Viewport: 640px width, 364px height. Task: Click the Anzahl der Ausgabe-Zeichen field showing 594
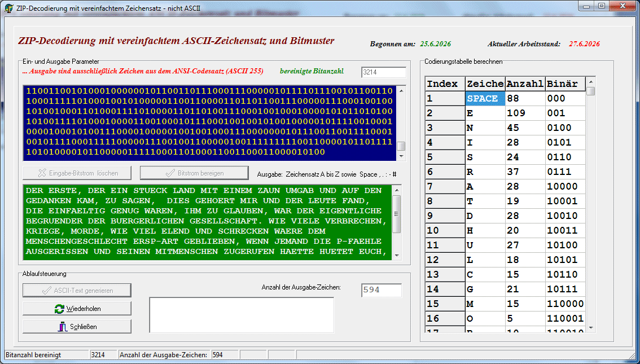click(x=381, y=290)
